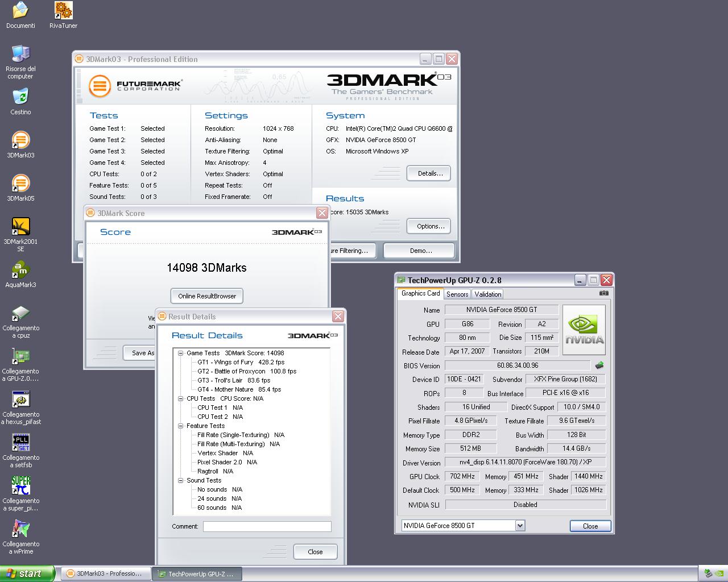Viewport: 728px width, 582px height.
Task: Click the Options... button in Results section
Action: point(429,226)
